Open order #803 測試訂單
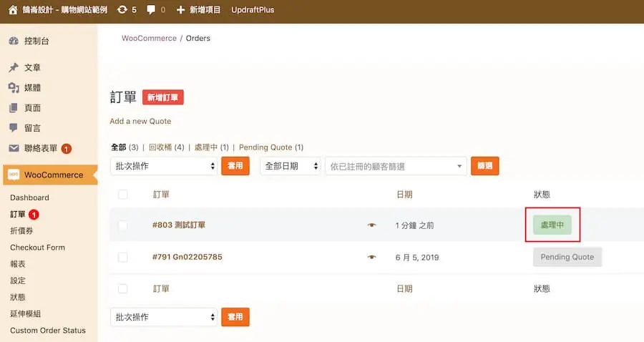Image resolution: width=644 pixels, height=342 pixels. (x=179, y=225)
